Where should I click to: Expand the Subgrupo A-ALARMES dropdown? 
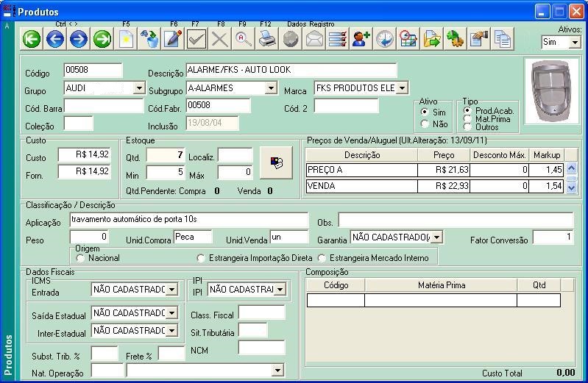pos(271,89)
